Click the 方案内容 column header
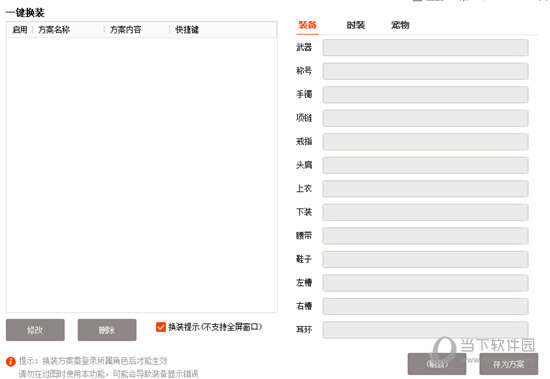This screenshot has height=379, width=550. coord(126,29)
